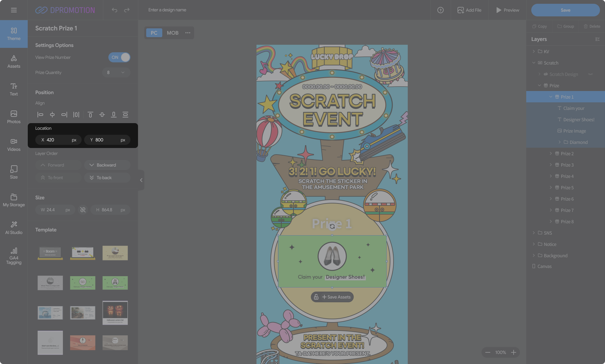Switch to the MOB view tab
The width and height of the screenshot is (605, 364).
click(x=172, y=33)
